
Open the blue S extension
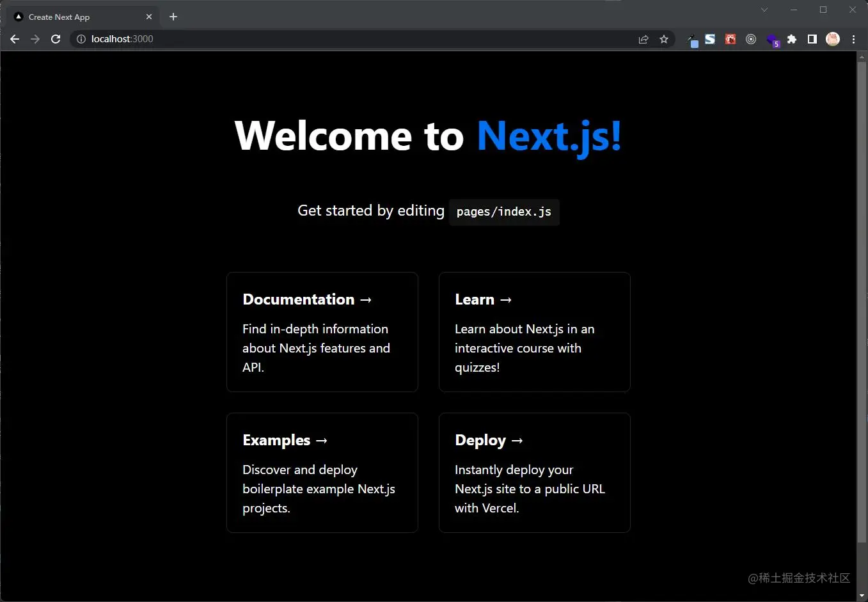tap(710, 39)
